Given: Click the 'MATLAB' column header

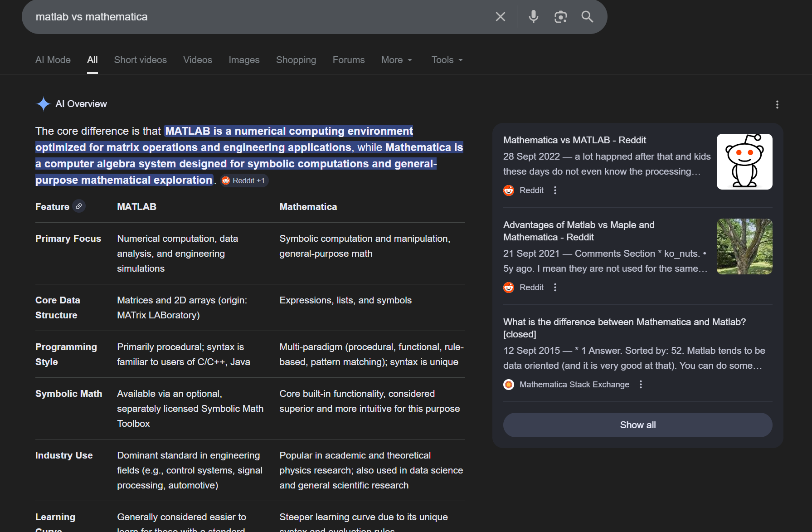Looking at the screenshot, I should (x=136, y=207).
